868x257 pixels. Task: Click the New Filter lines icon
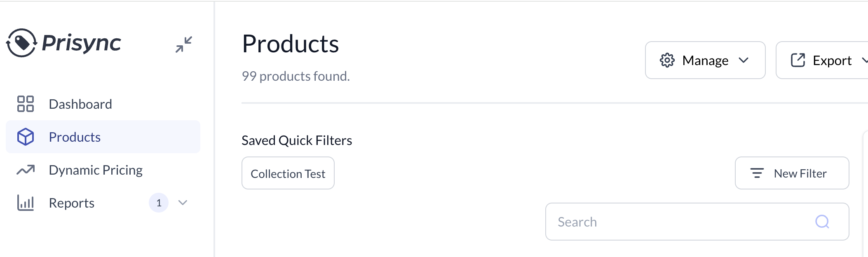(x=757, y=173)
